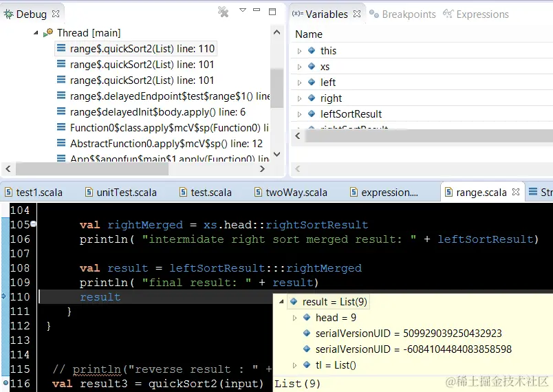Click the Debug panel horizontal scrollbar thumb
553x392 pixels.
[x=92, y=169]
